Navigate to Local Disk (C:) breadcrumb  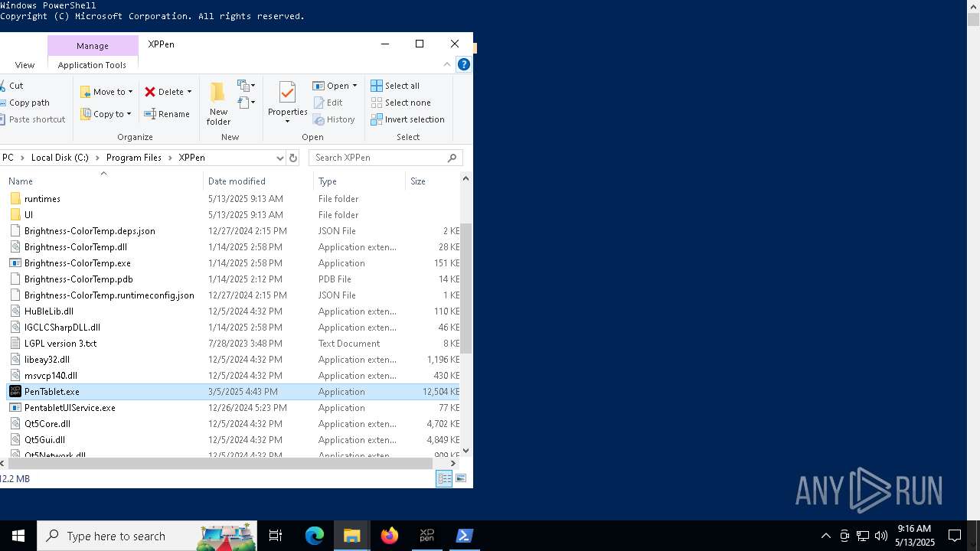[60, 158]
